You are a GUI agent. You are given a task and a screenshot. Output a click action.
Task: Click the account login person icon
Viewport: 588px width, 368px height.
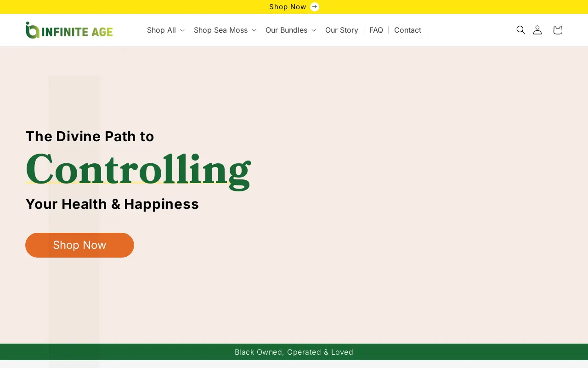point(537,30)
